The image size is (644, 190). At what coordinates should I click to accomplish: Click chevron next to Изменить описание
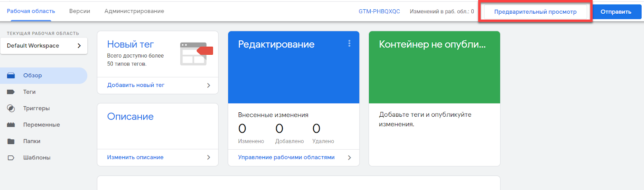point(208,157)
